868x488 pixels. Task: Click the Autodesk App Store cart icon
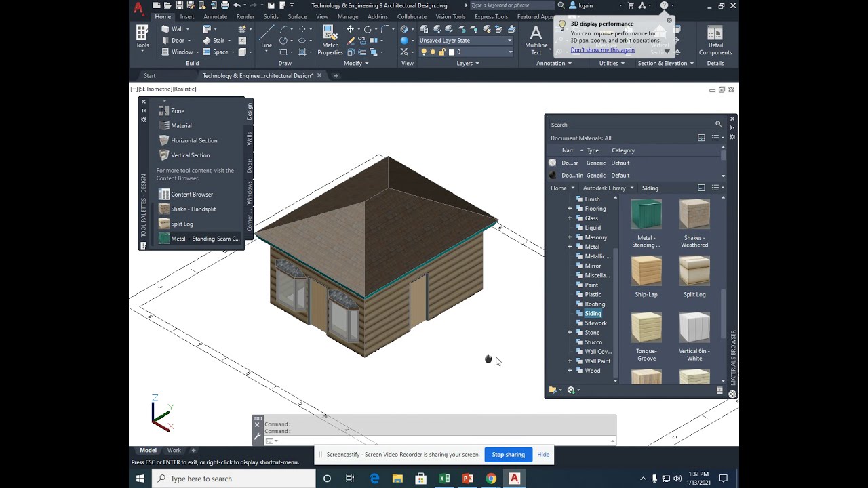(631, 5)
